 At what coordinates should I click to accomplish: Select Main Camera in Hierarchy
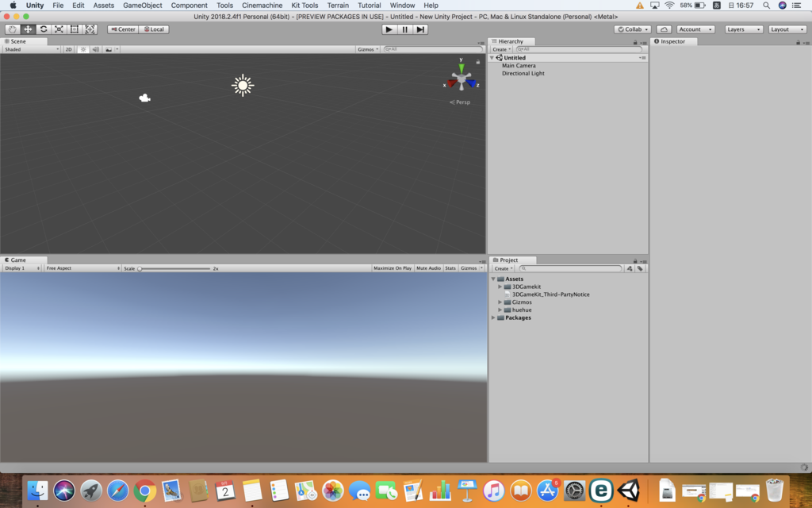[519, 66]
